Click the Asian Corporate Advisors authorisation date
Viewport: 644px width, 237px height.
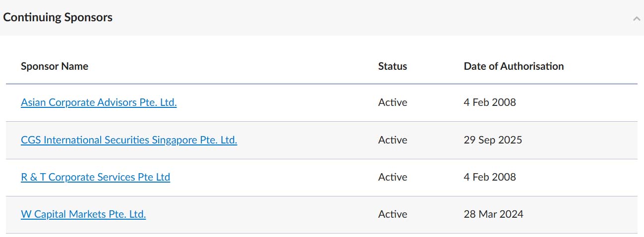(490, 102)
